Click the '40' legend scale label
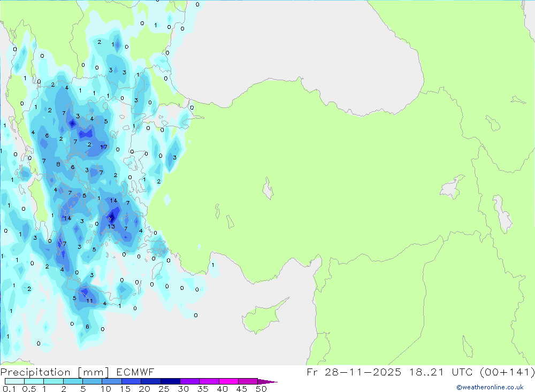The width and height of the screenshot is (535, 392). click(222, 389)
